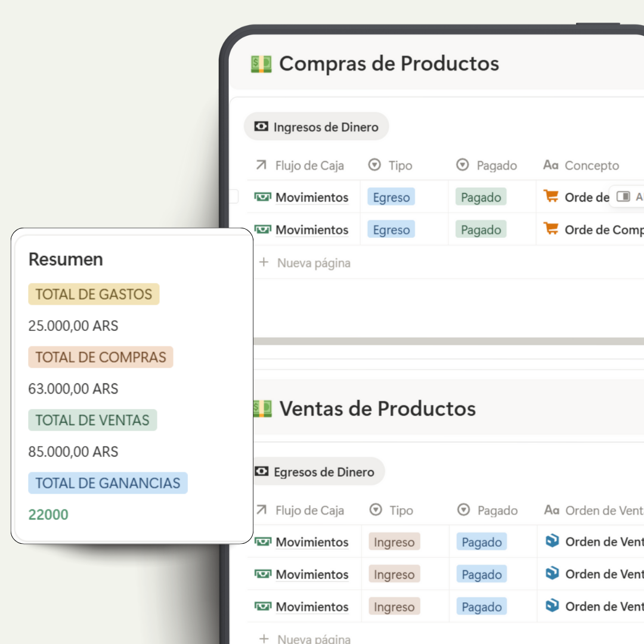Image resolution: width=644 pixels, height=644 pixels.
Task: Click the cash icon of second Compras Movimientos row
Action: click(262, 230)
